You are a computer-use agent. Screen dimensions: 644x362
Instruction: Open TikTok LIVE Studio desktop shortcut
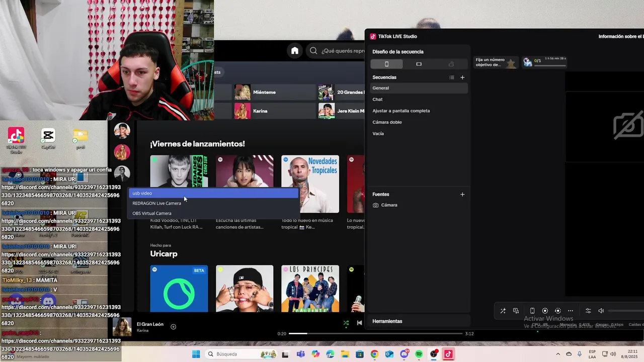[16, 140]
